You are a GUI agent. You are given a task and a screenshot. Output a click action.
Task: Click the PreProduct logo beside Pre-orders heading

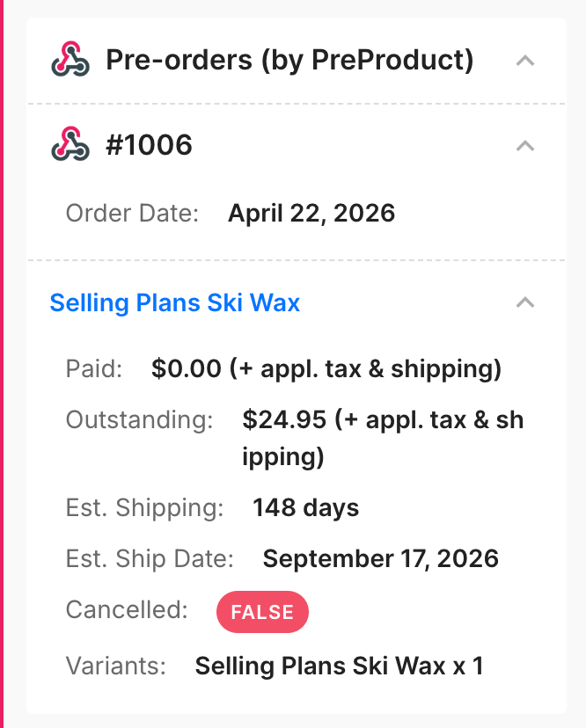tap(70, 61)
